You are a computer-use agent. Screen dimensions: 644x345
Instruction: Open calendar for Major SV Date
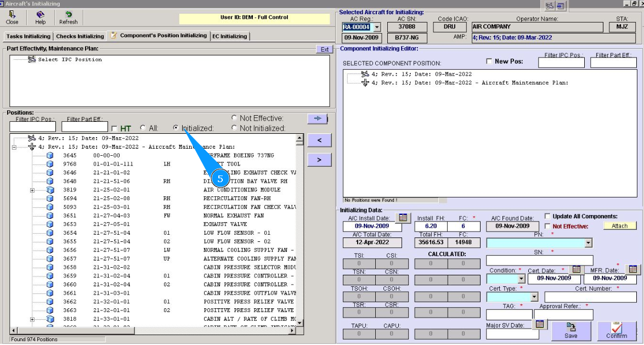click(x=539, y=324)
